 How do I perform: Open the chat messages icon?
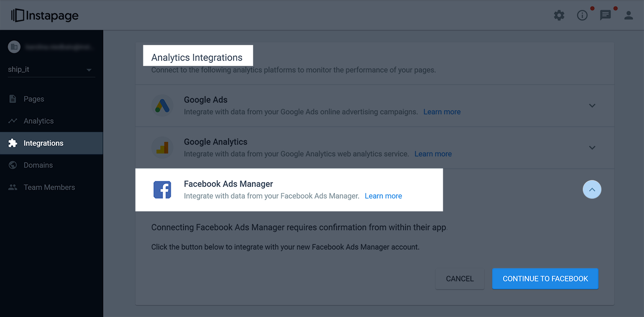coord(605,15)
